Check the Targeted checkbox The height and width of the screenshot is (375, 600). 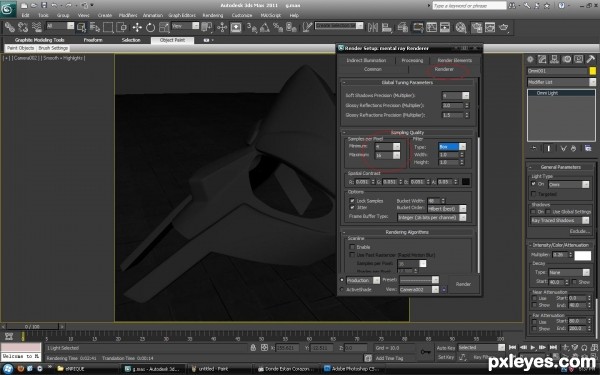[x=534, y=194]
